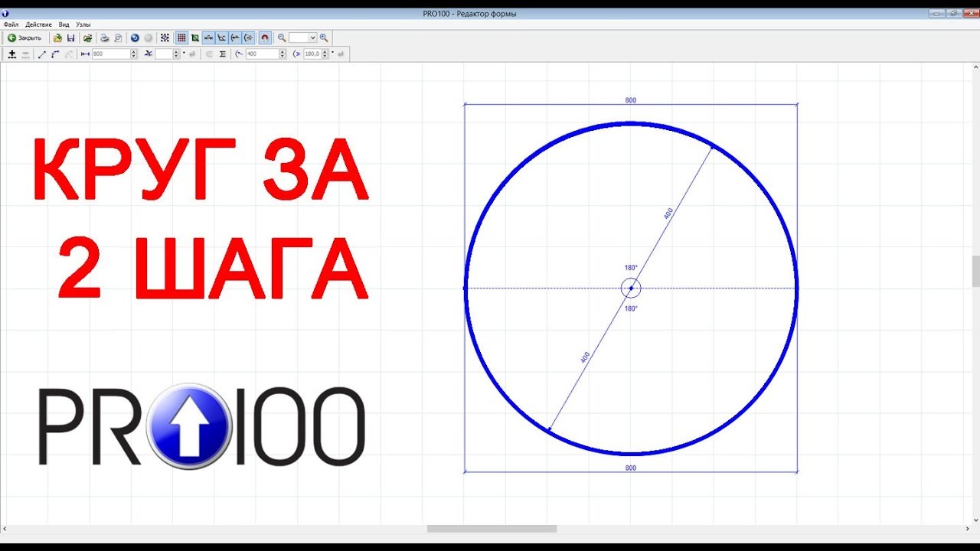980x551 pixels.
Task: Open the Узлы menu
Action: [x=83, y=24]
